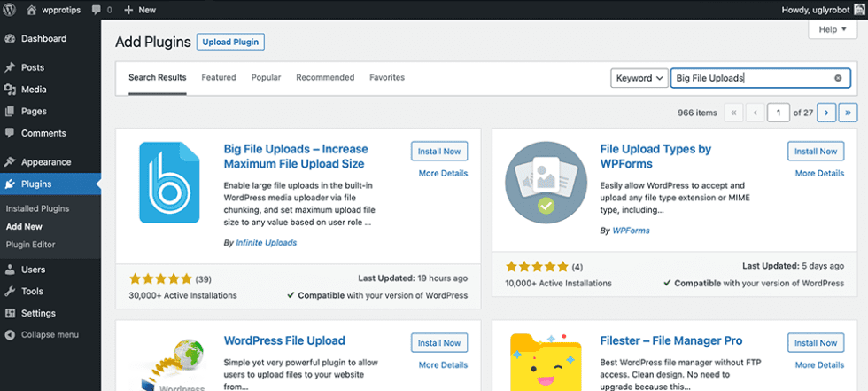This screenshot has width=868, height=391.
Task: Open the WordPress File Upload title link
Action: 284,340
